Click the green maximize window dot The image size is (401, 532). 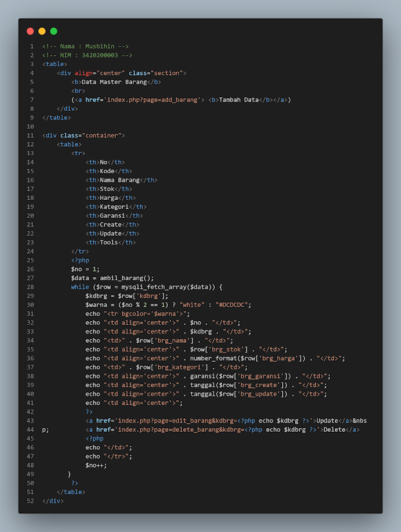tap(54, 31)
